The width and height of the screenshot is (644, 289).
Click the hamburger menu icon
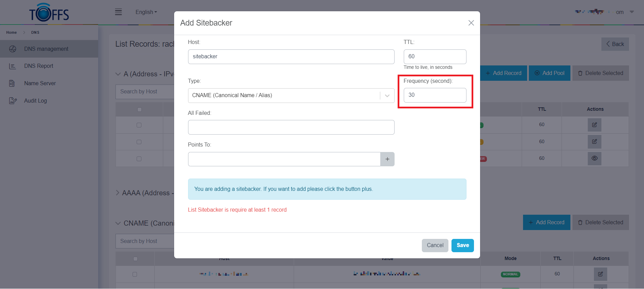coord(118,12)
